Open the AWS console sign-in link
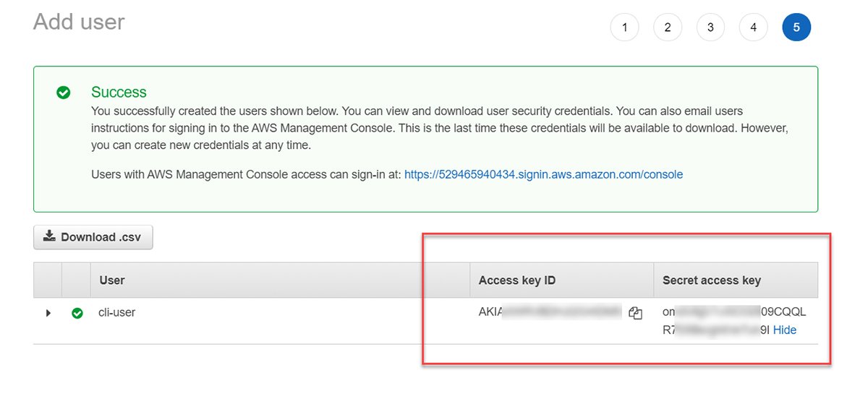 point(543,174)
